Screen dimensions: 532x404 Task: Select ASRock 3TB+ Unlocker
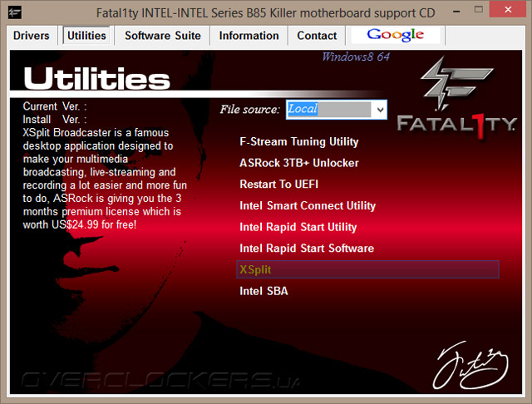coord(299,163)
